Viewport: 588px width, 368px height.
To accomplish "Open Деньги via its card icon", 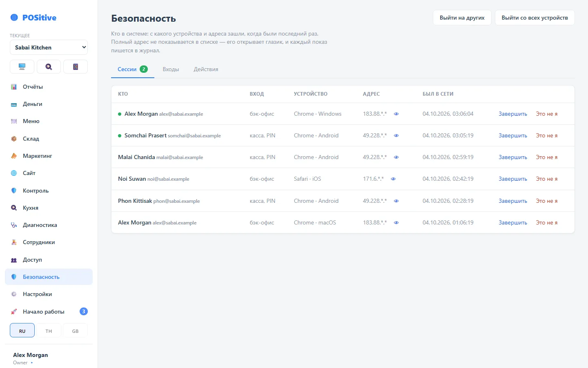I will point(14,104).
